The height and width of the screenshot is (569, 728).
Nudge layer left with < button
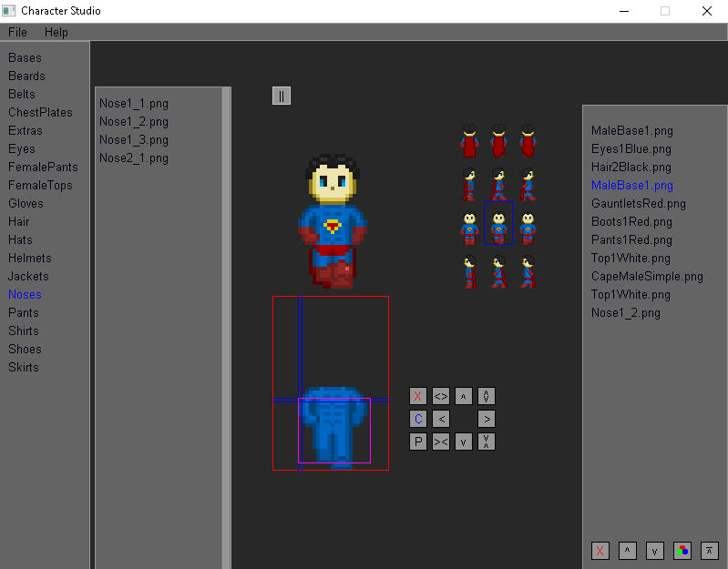[x=441, y=419]
